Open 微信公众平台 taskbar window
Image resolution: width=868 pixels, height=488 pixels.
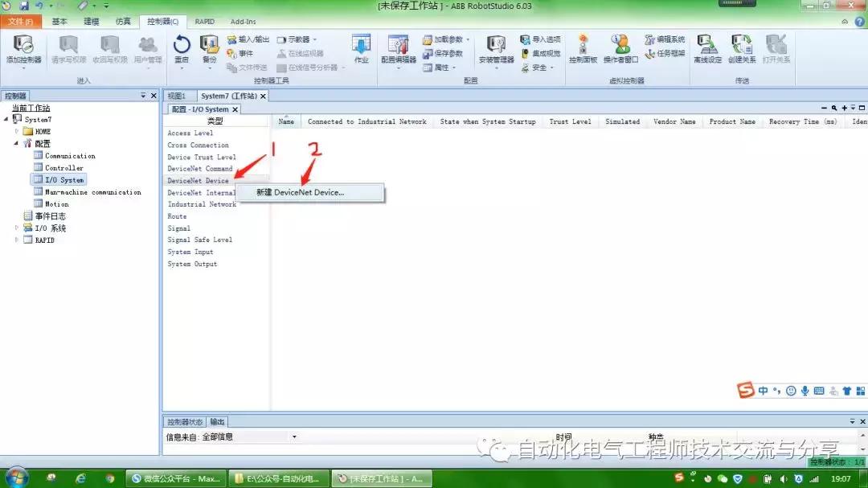coord(175,478)
